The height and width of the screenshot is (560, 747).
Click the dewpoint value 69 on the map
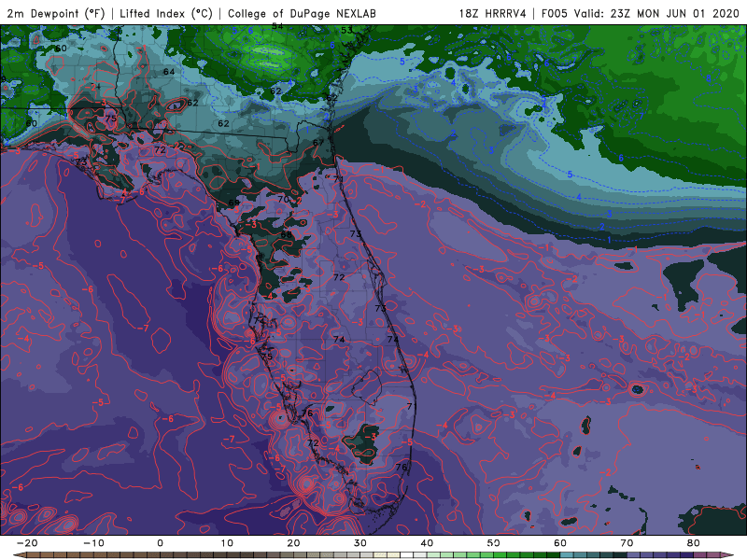click(x=234, y=203)
